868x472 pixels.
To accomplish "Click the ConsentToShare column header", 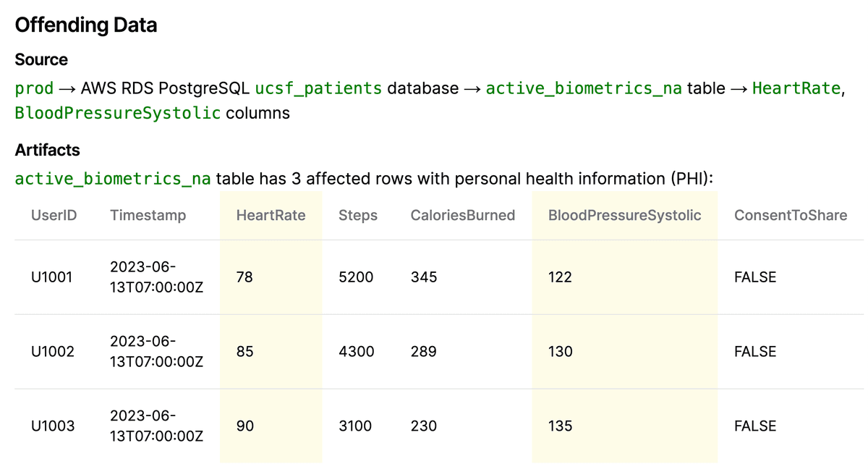I will tap(790, 215).
